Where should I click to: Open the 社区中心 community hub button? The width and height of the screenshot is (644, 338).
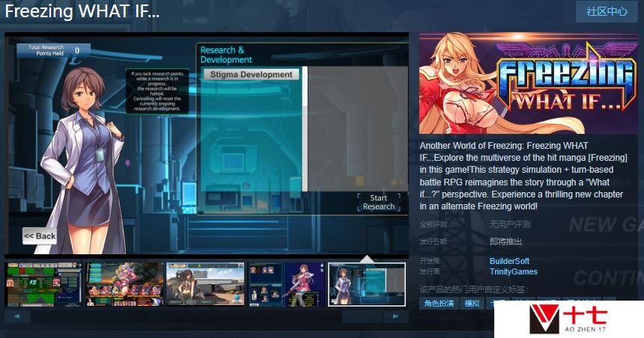click(x=607, y=11)
